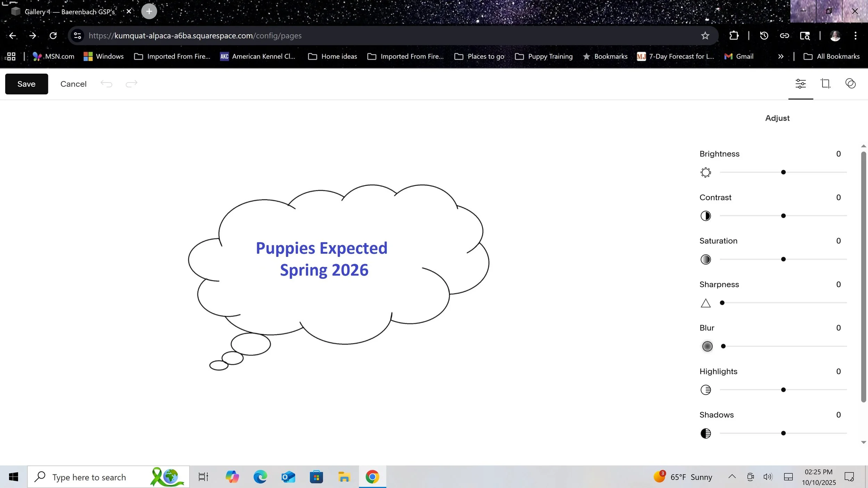Click the Blur icon

click(x=707, y=346)
